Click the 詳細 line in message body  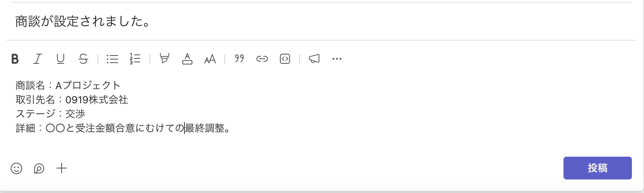[x=123, y=128]
